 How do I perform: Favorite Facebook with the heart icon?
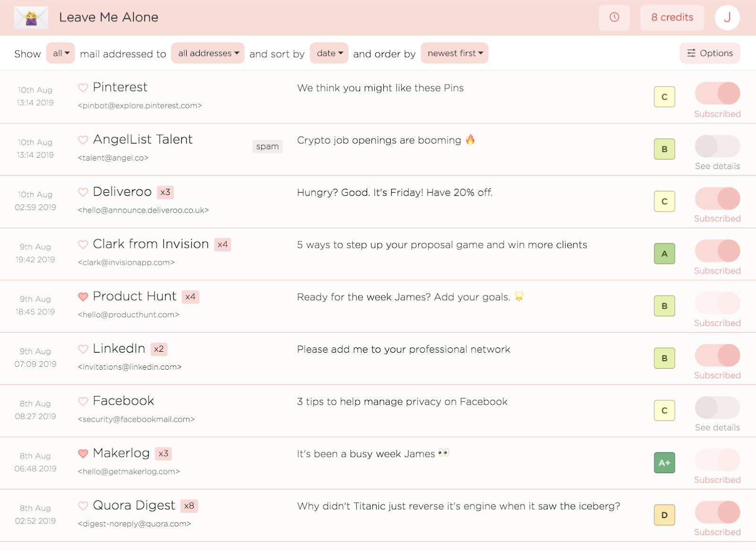83,401
